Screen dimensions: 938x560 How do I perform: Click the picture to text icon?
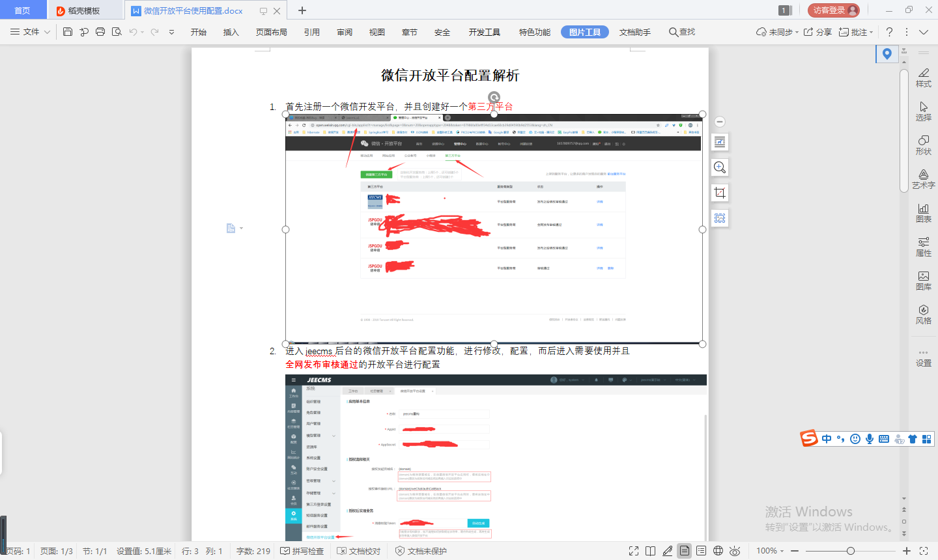pyautogui.click(x=720, y=218)
